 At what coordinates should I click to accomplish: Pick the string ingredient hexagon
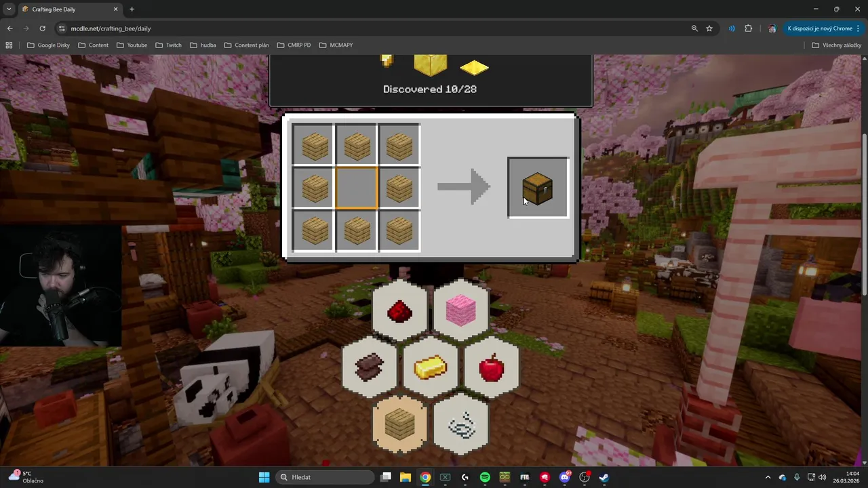click(461, 424)
